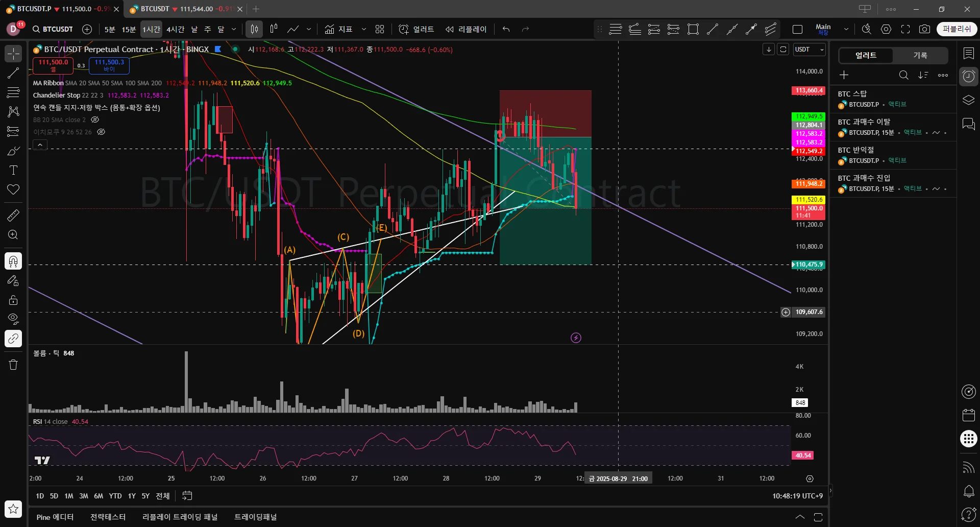980x527 pixels.
Task: Take a chart snapshot with camera
Action: coord(924,29)
